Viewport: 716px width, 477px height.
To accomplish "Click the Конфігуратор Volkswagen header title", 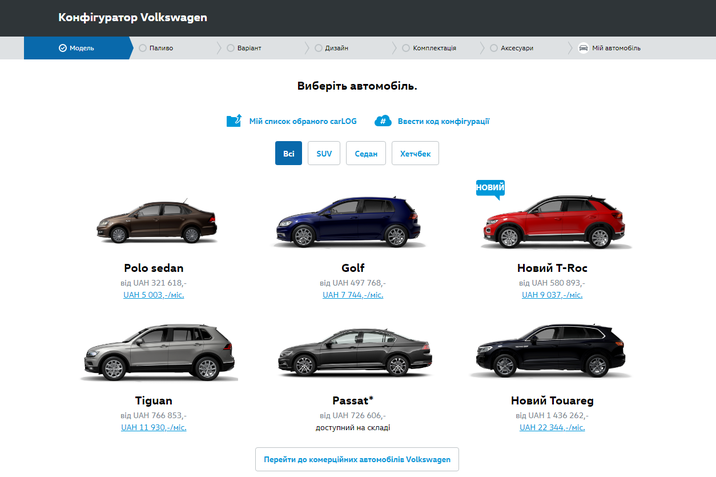I will pyautogui.click(x=133, y=17).
